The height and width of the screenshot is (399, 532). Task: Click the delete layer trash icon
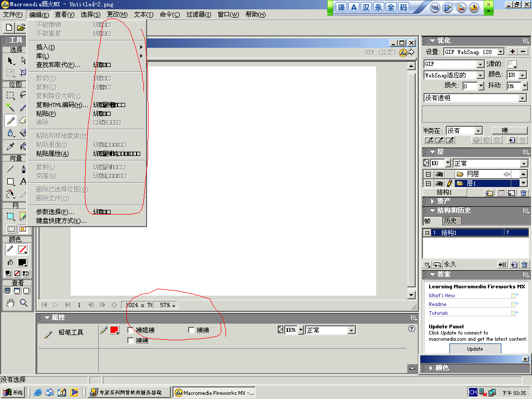tap(523, 193)
